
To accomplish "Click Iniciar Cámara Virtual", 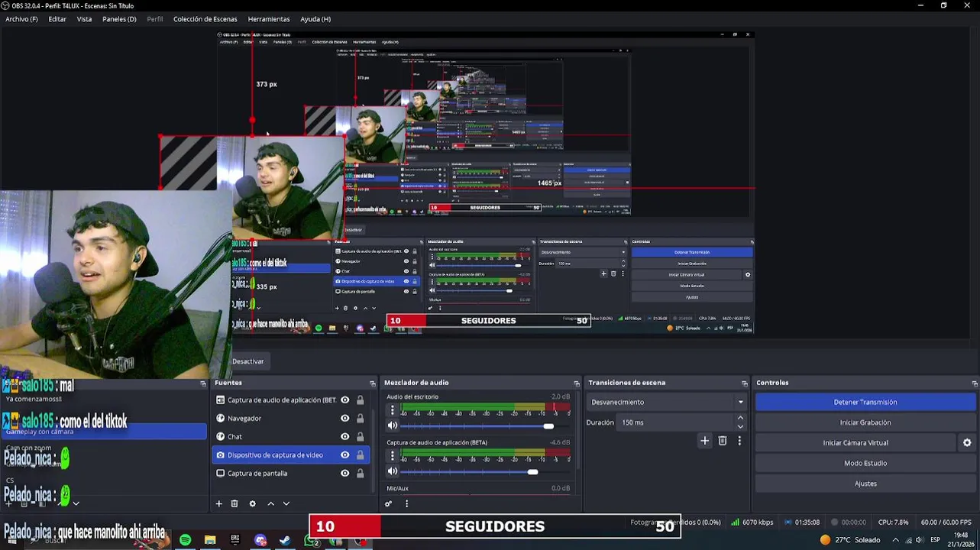I will [855, 442].
